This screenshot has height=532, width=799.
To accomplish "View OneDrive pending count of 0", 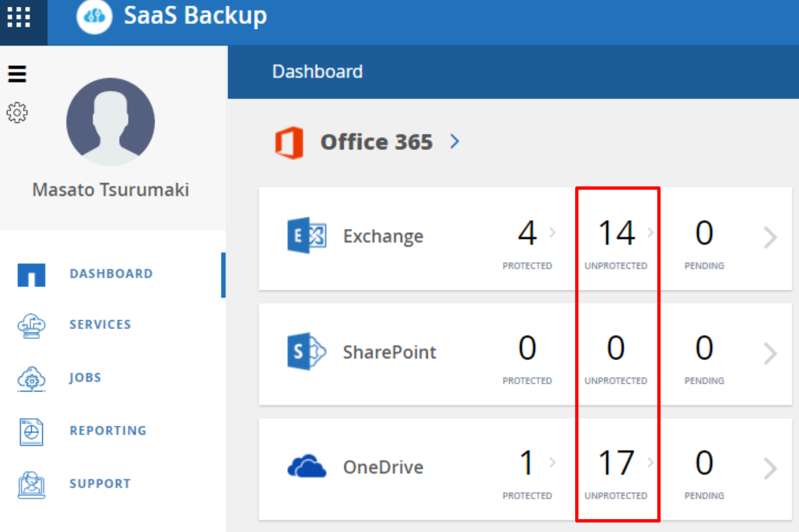I will click(x=704, y=463).
